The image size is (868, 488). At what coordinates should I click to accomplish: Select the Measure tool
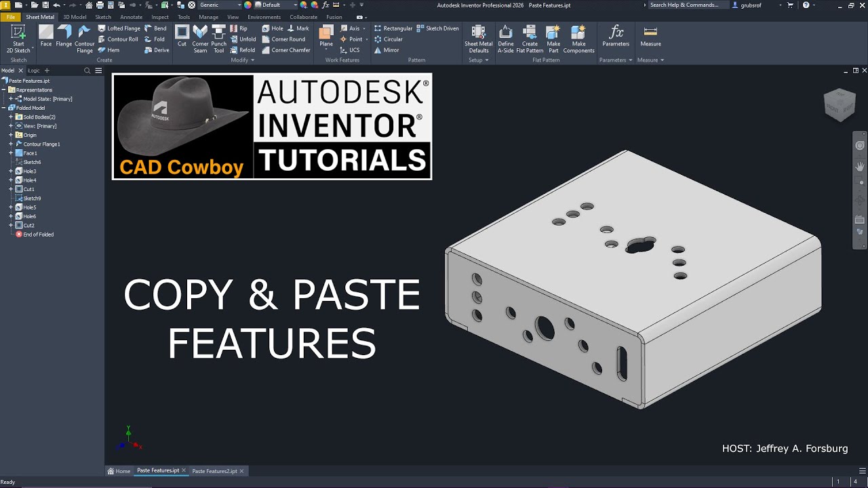point(650,37)
